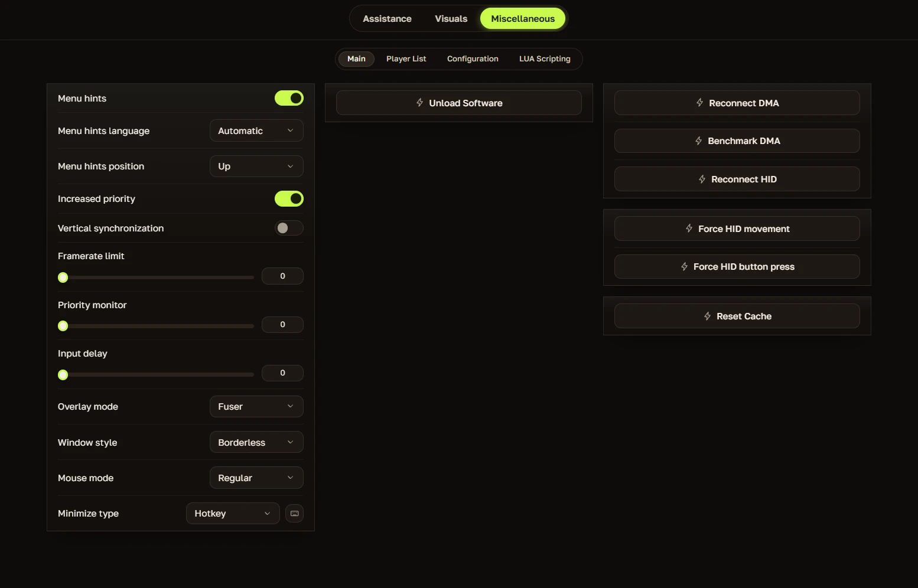
Task: Click the Input delay value field
Action: pos(282,373)
